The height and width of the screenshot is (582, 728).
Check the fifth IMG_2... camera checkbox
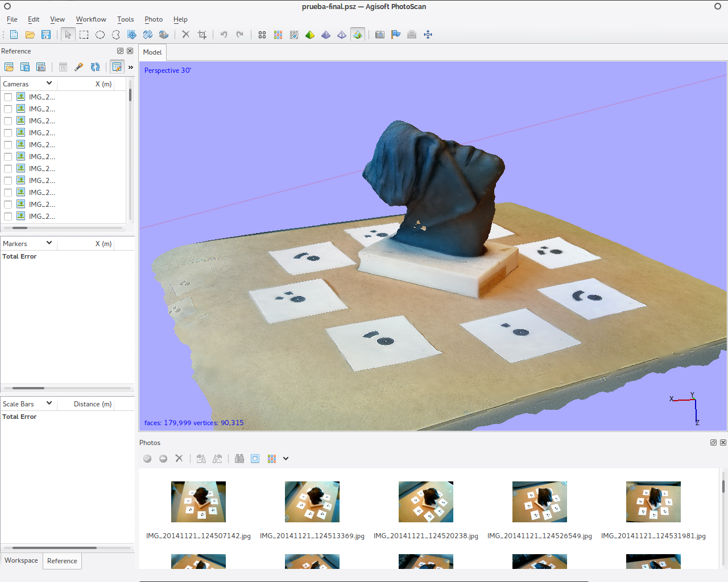(x=8, y=145)
